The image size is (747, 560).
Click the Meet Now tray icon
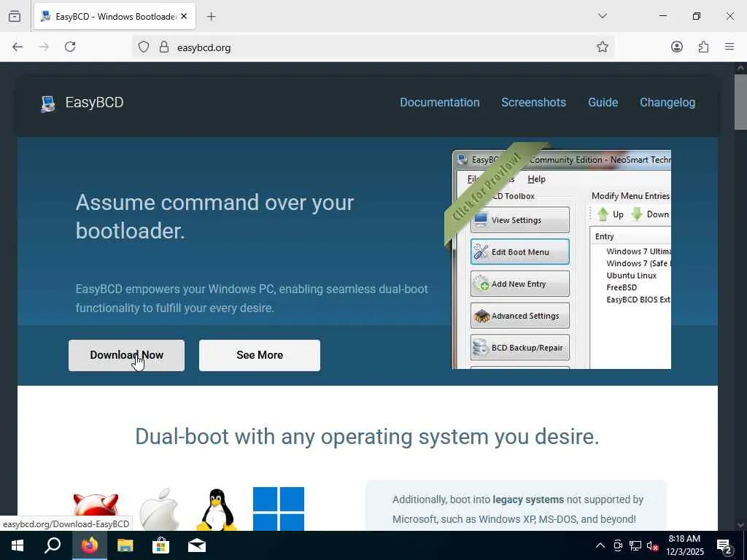[618, 545]
